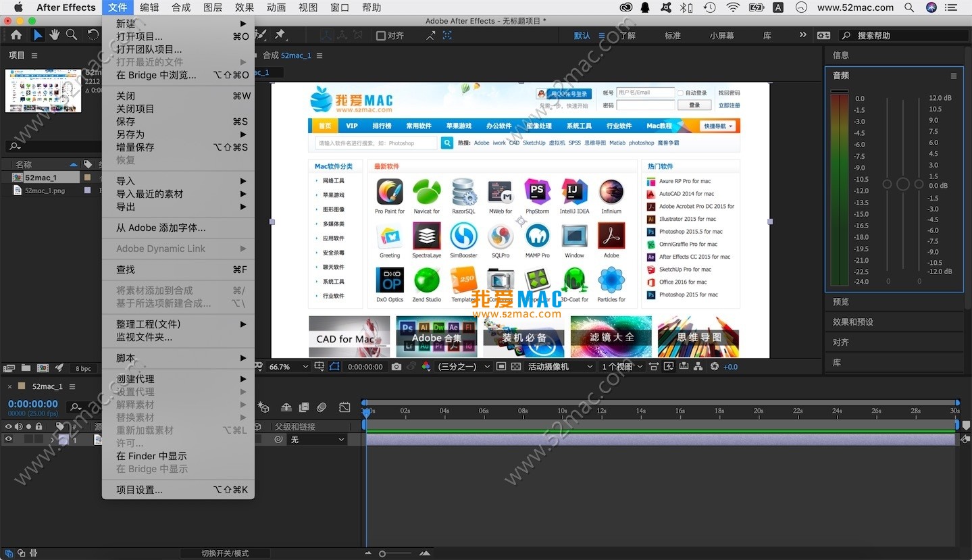Click the reset exposure aperture icon

click(x=714, y=367)
